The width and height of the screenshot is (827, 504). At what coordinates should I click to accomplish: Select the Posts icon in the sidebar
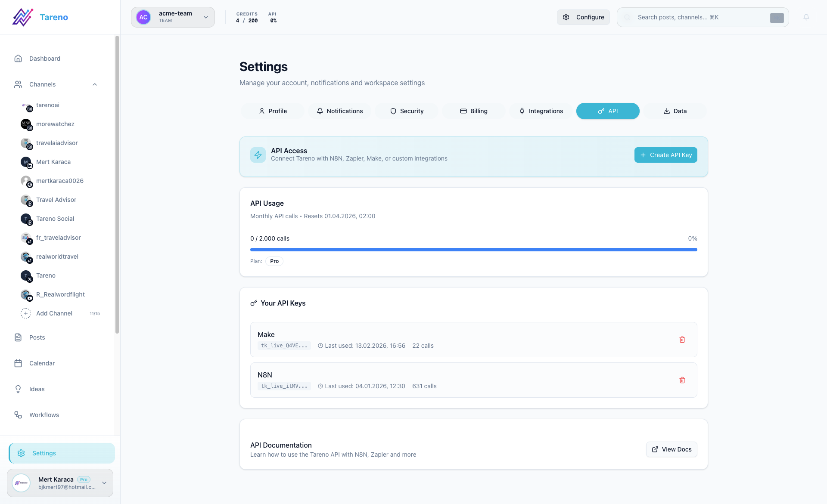[18, 337]
